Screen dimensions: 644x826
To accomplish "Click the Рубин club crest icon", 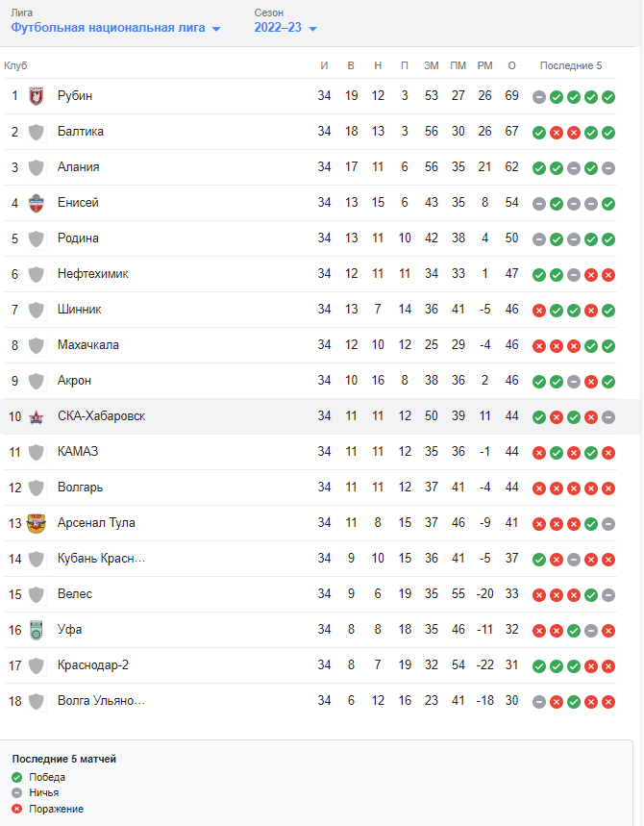I will tap(36, 96).
